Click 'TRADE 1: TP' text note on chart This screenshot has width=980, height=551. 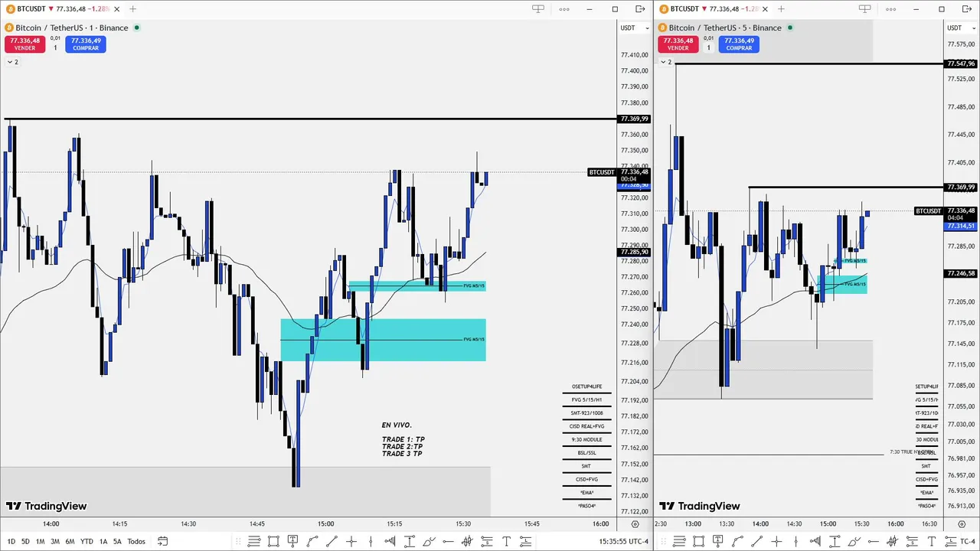coord(403,439)
